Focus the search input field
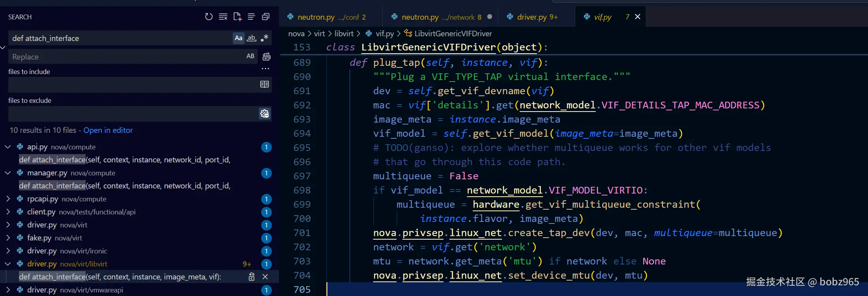This screenshot has height=296, width=868. click(x=120, y=38)
